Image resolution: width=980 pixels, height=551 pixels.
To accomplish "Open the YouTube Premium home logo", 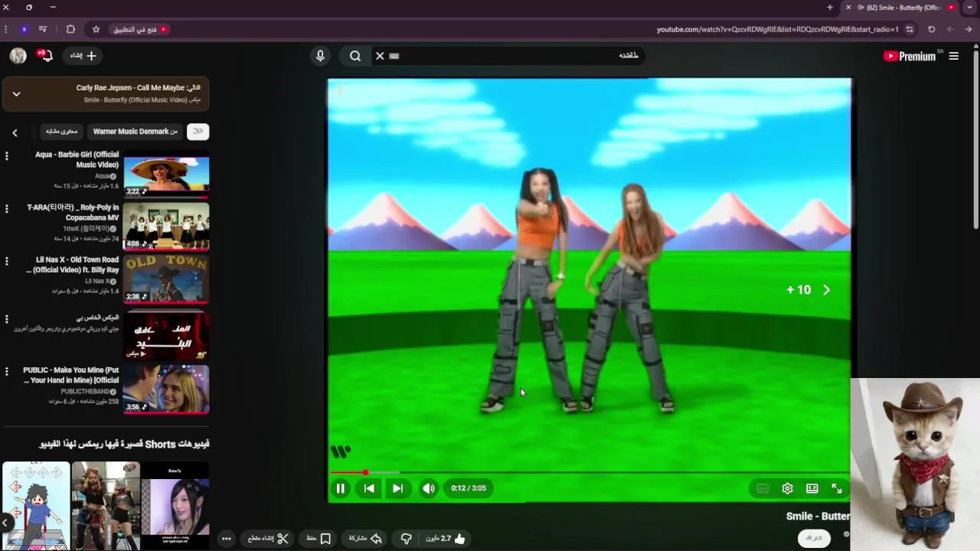I will (x=910, y=56).
